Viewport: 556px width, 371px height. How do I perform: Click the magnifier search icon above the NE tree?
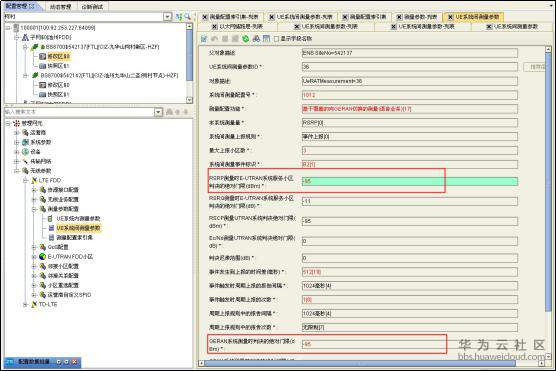click(188, 17)
